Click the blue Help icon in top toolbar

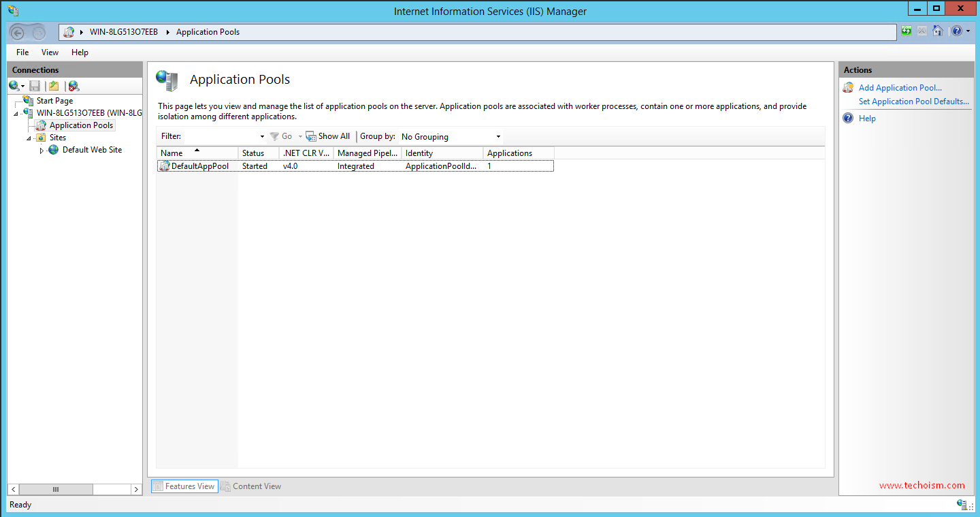pyautogui.click(x=956, y=31)
